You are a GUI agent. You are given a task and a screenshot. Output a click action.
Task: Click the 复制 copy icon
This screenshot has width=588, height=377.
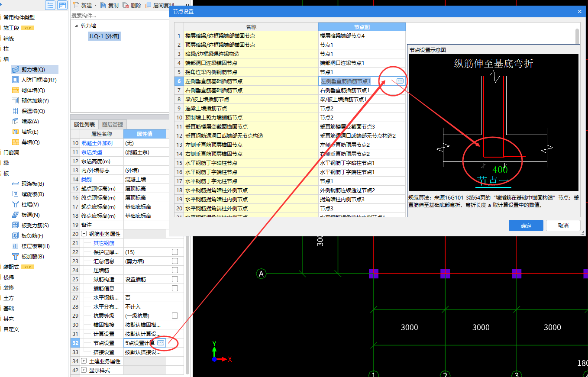click(x=103, y=5)
